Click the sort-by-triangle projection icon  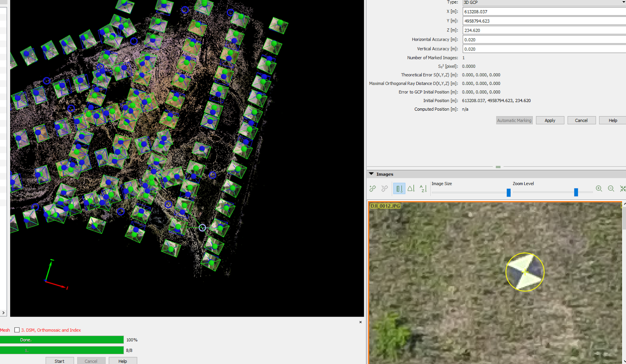(411, 188)
